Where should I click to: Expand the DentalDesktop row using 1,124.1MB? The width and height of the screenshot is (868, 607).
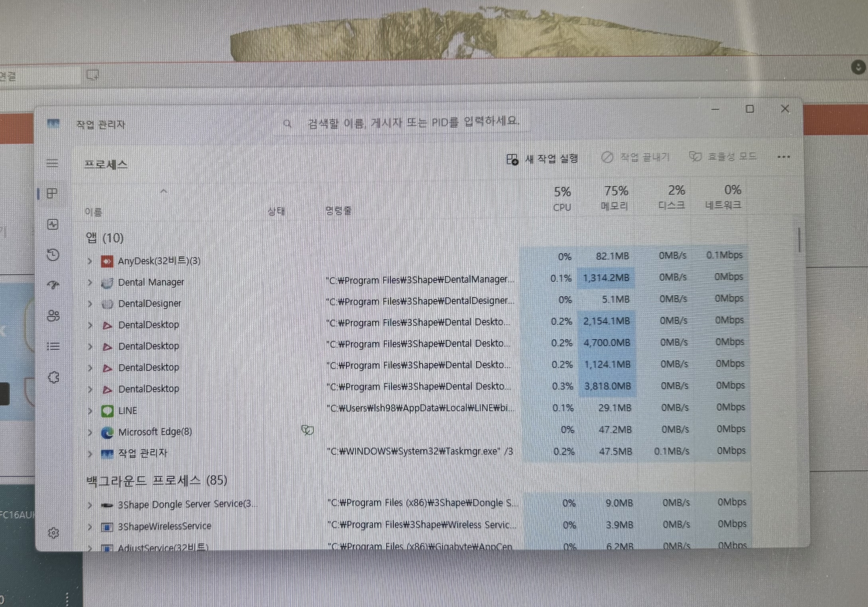click(x=90, y=368)
